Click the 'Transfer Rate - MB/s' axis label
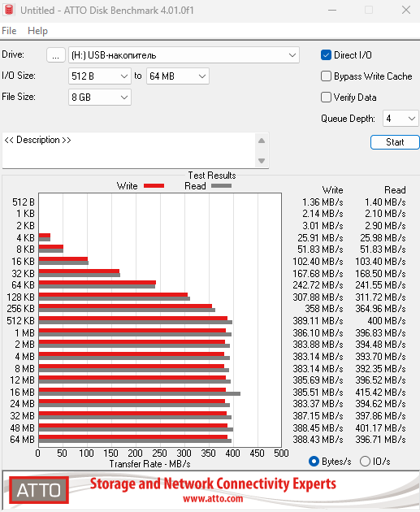Screen dimensions: 420x512 coord(149,464)
